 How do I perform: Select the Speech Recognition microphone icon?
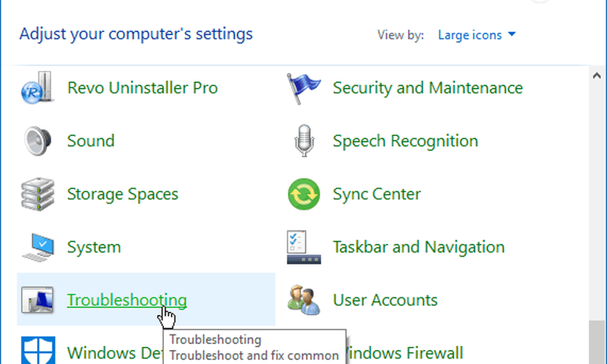click(304, 141)
